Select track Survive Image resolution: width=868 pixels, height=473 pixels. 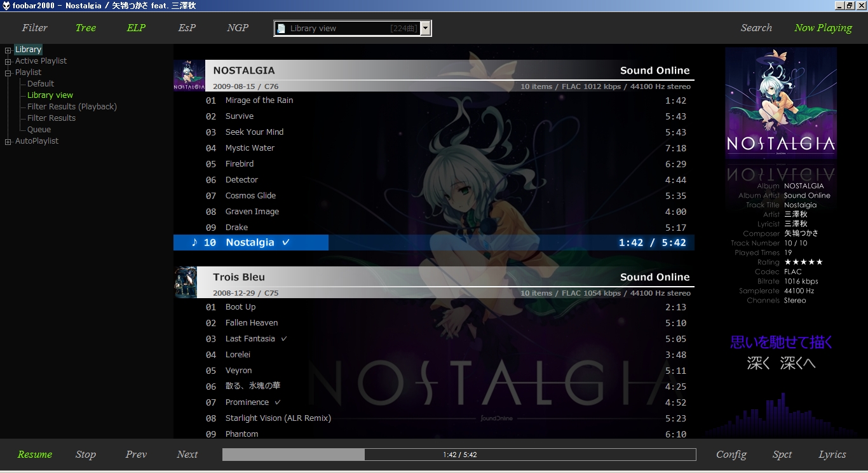(x=434, y=116)
